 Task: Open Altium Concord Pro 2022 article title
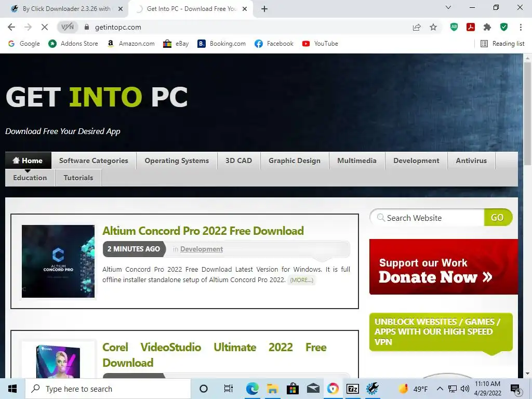click(x=203, y=231)
